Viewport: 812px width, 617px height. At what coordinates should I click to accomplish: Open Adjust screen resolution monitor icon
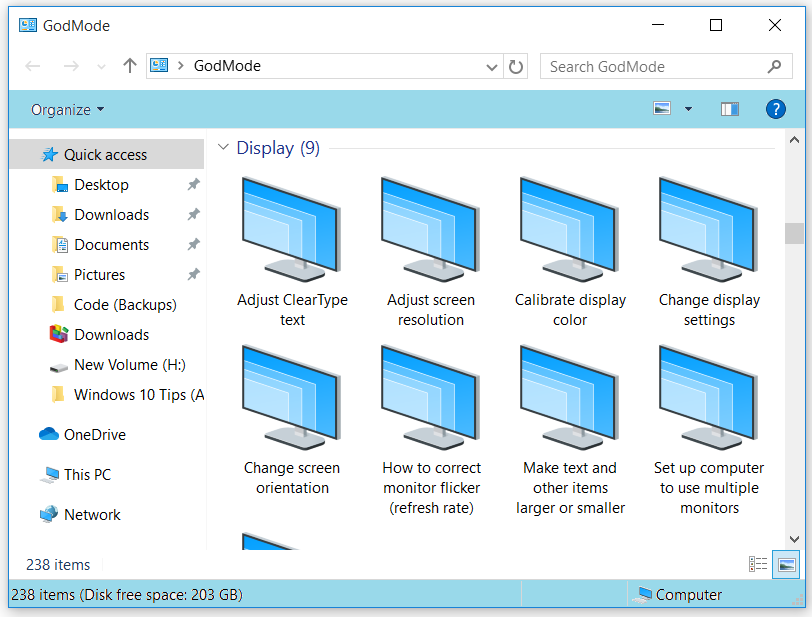[x=430, y=229]
